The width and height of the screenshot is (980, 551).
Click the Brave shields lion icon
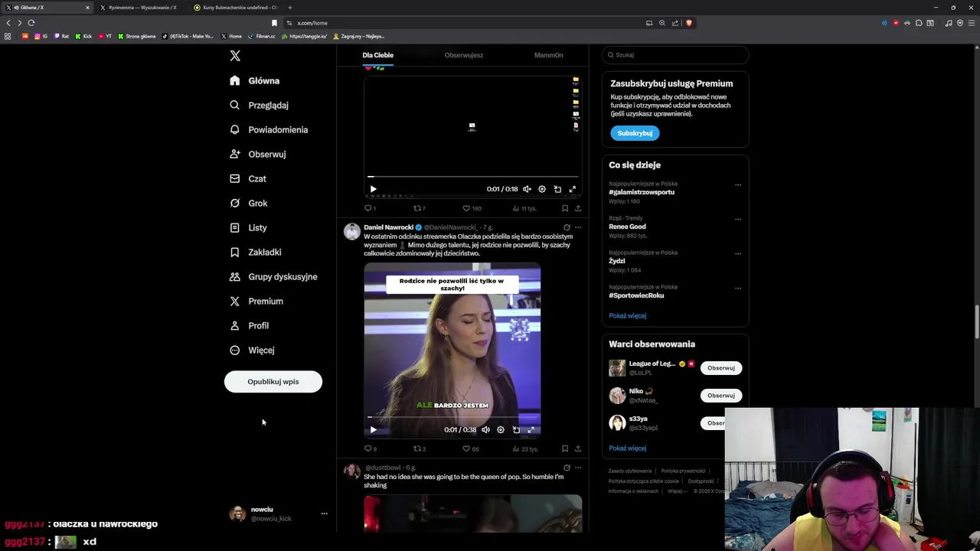point(689,23)
